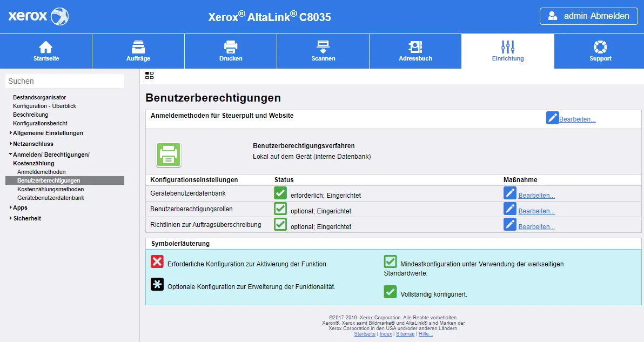The width and height of the screenshot is (644, 342).
Task: Click the grid view icon above heading
Action: coord(150,76)
